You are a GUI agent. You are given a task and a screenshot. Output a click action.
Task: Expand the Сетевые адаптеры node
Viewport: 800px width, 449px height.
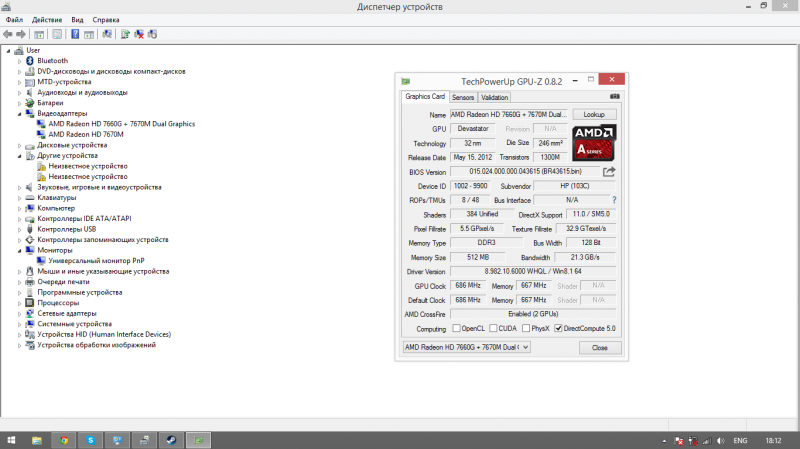click(x=19, y=314)
